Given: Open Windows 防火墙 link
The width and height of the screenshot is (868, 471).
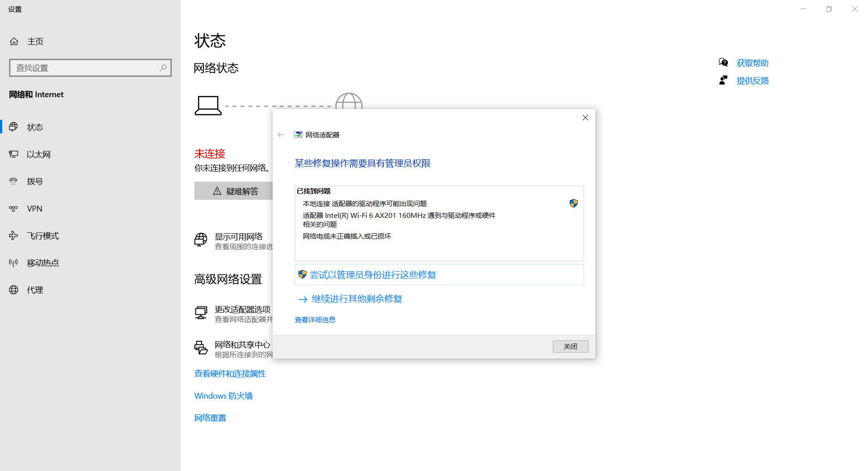Looking at the screenshot, I should (223, 396).
